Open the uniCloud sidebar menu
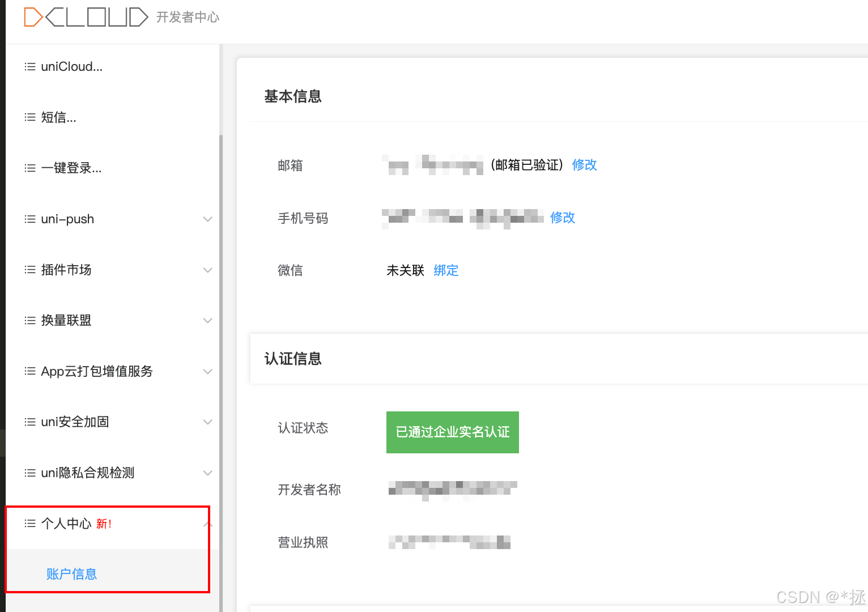868x612 pixels. pyautogui.click(x=72, y=67)
